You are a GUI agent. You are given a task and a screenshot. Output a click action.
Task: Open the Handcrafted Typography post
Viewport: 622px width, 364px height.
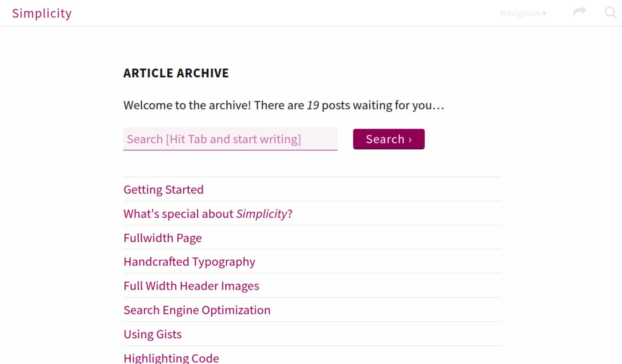point(189,262)
